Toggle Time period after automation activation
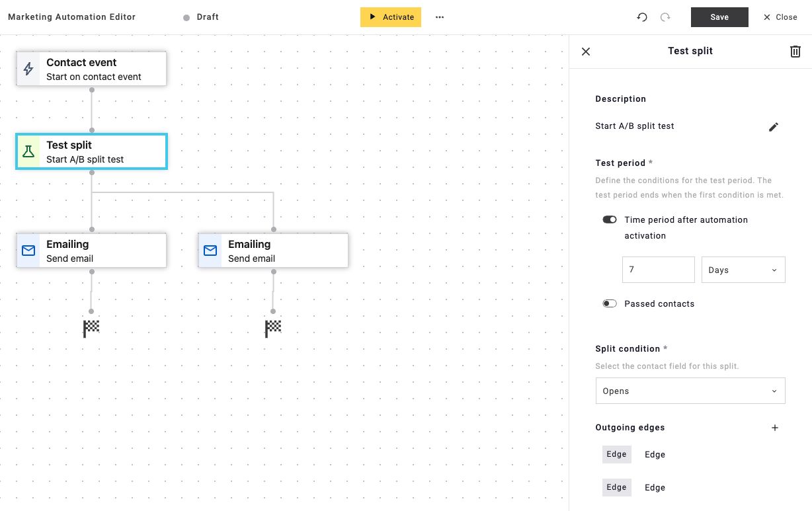The width and height of the screenshot is (812, 511). pos(610,219)
